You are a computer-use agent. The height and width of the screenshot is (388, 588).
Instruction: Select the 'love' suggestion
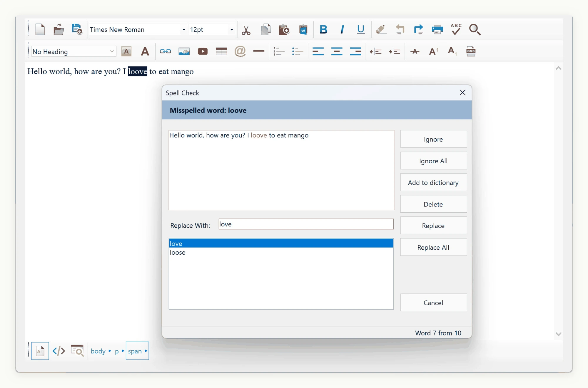point(281,243)
